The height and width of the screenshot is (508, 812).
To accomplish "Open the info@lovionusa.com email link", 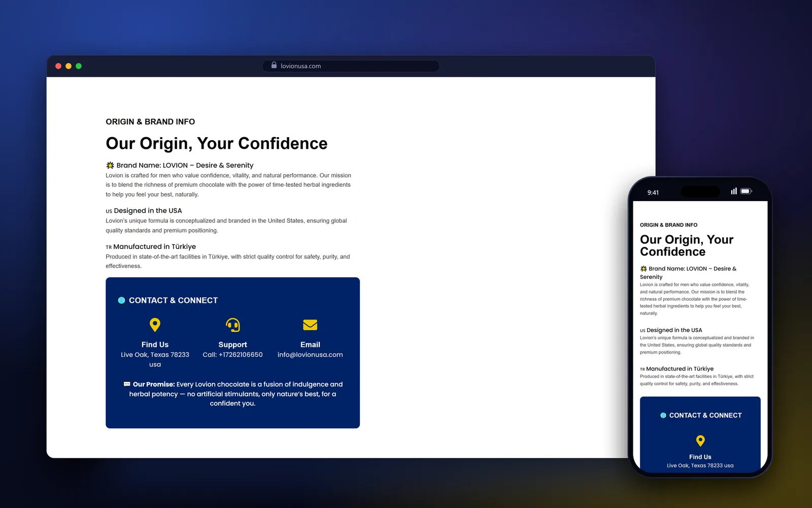I will pyautogui.click(x=310, y=355).
